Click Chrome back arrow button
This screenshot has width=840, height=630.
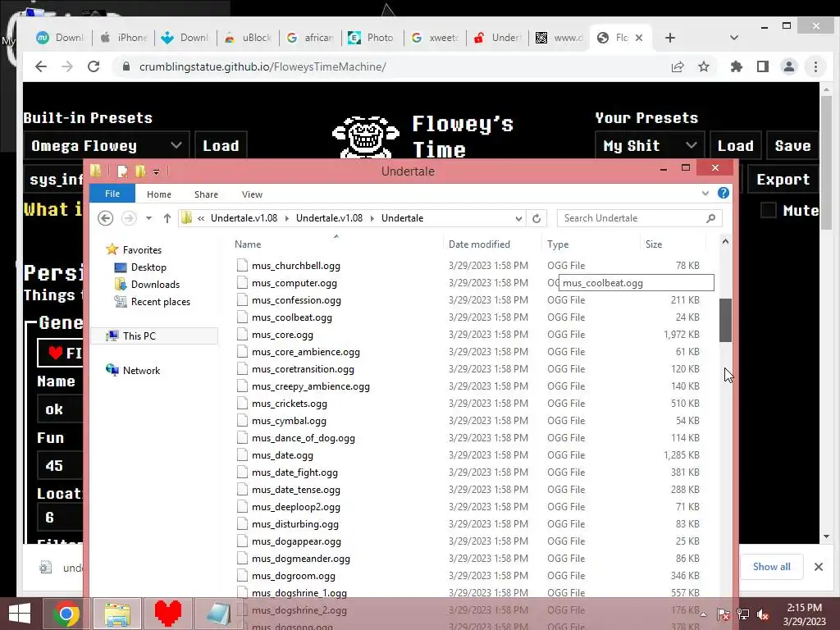[x=41, y=66]
